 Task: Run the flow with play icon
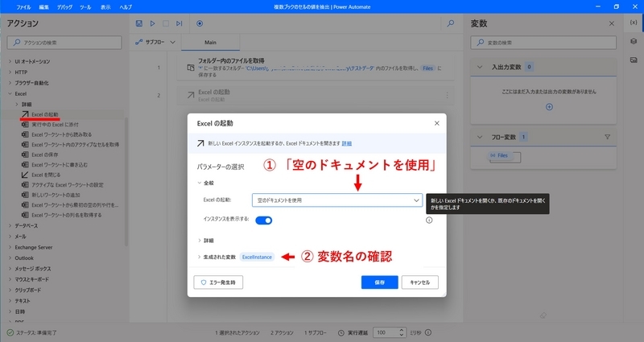[x=152, y=23]
